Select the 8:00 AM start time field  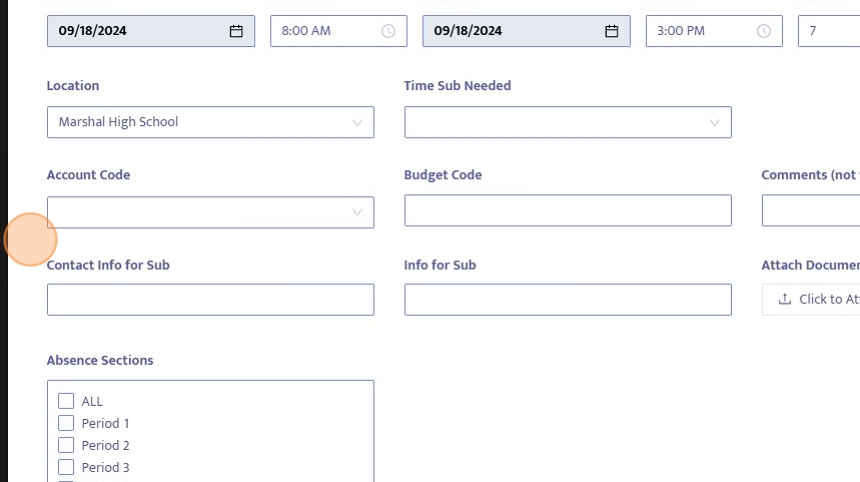(325, 31)
